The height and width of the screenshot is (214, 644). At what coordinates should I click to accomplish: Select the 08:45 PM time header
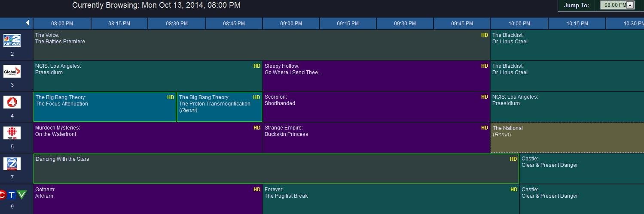pyautogui.click(x=234, y=24)
